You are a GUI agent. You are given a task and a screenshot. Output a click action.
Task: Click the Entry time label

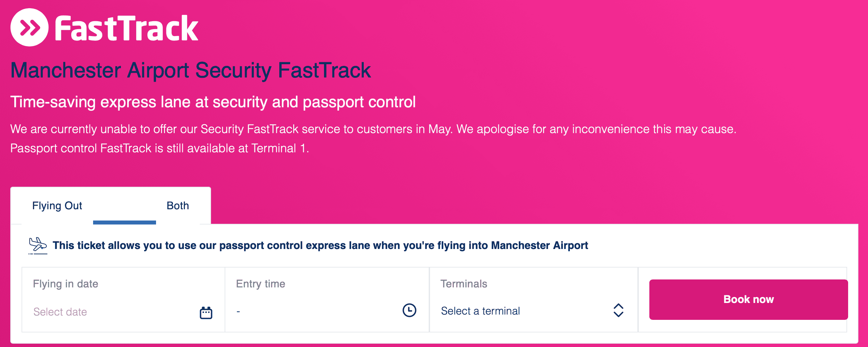click(x=260, y=284)
